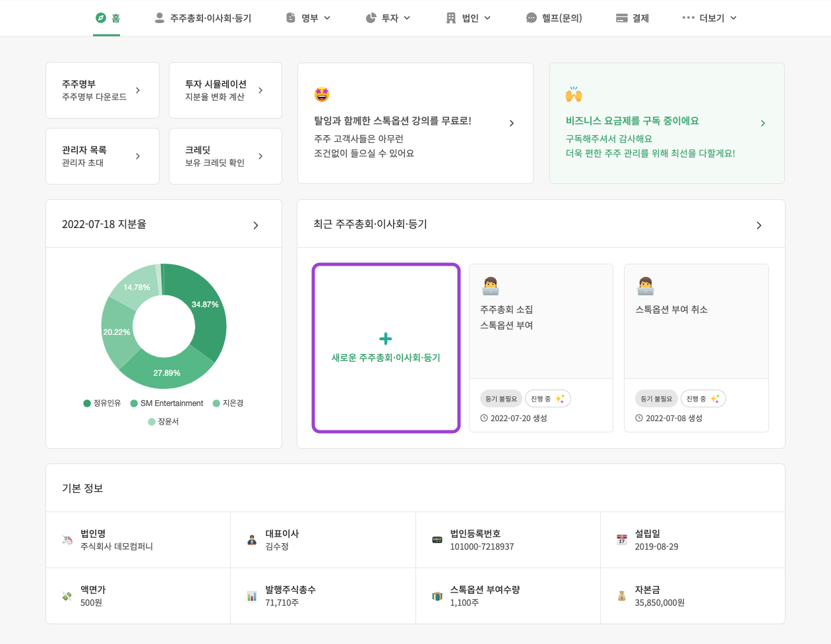Open the 스톡옵션 부여 취소 meeting card
The height and width of the screenshot is (644, 831).
[696, 322]
